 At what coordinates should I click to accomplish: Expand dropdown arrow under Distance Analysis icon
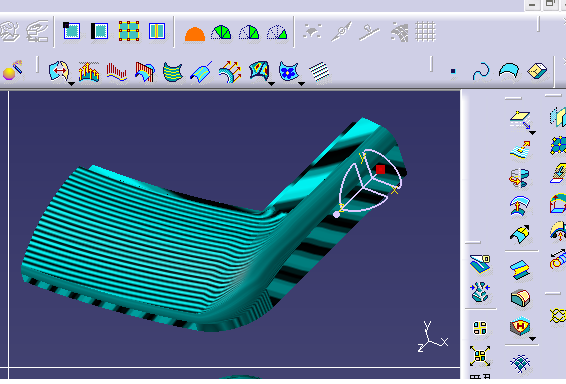[x=271, y=84]
